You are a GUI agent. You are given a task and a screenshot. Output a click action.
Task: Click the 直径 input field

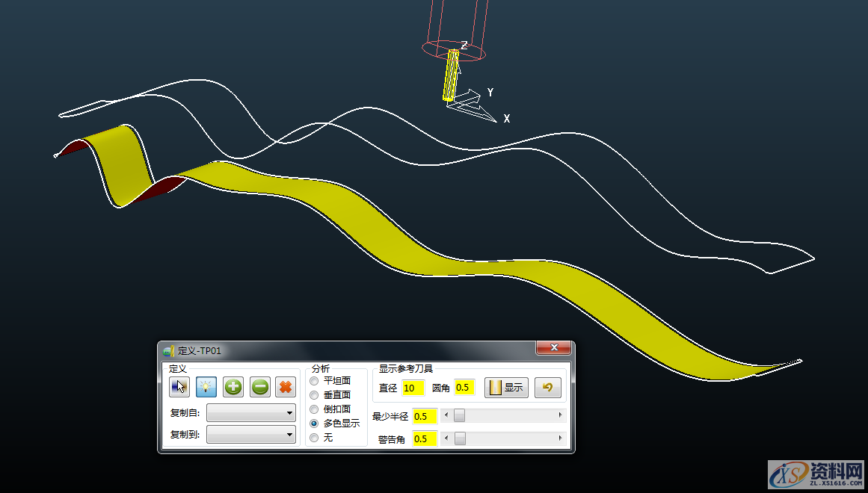[x=413, y=388]
